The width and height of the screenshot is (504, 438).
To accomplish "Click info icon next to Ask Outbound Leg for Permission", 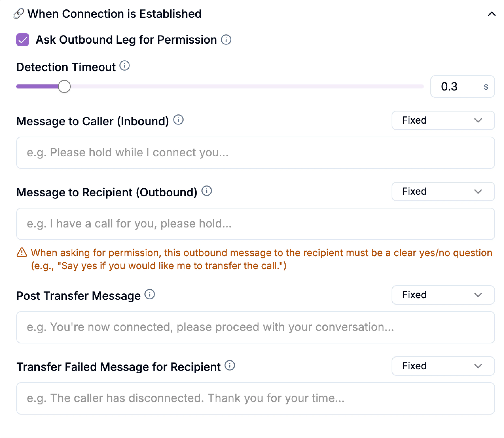I will point(226,40).
